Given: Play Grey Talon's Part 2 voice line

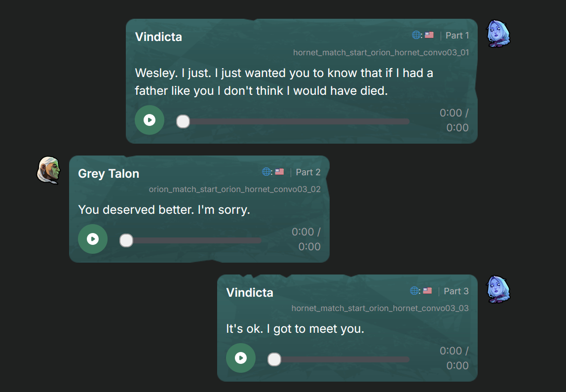Looking at the screenshot, I should coord(93,239).
